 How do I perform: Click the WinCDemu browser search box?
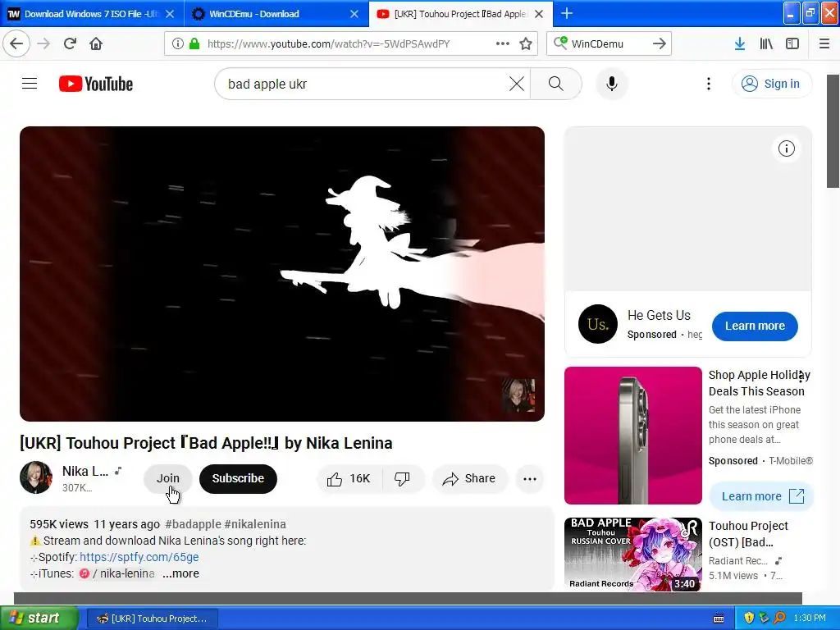608,43
